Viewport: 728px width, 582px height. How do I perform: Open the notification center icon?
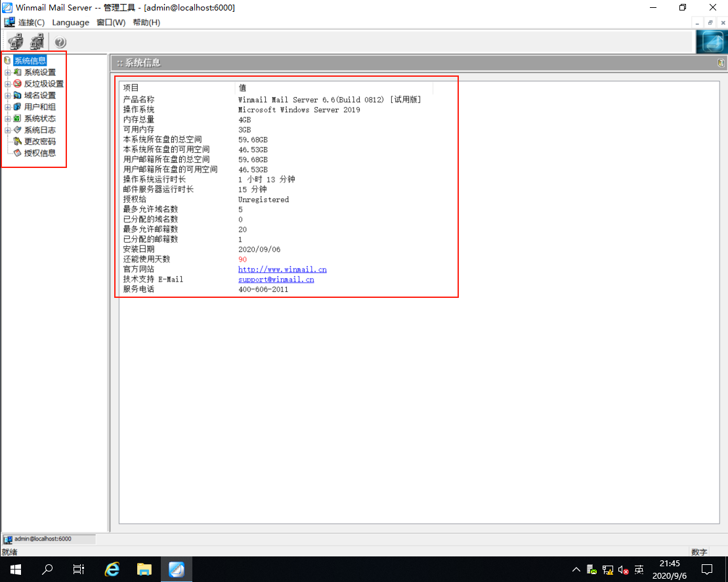[x=706, y=570]
